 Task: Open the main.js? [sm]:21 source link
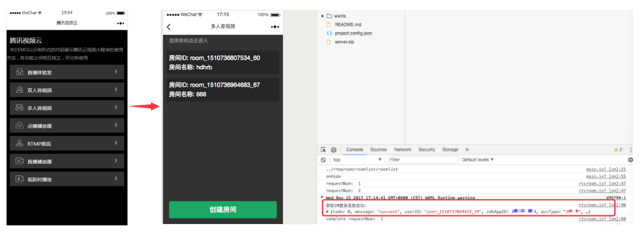coord(606,169)
